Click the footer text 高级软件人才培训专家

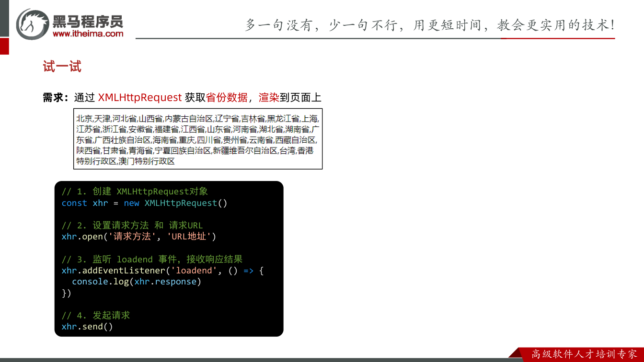click(585, 354)
